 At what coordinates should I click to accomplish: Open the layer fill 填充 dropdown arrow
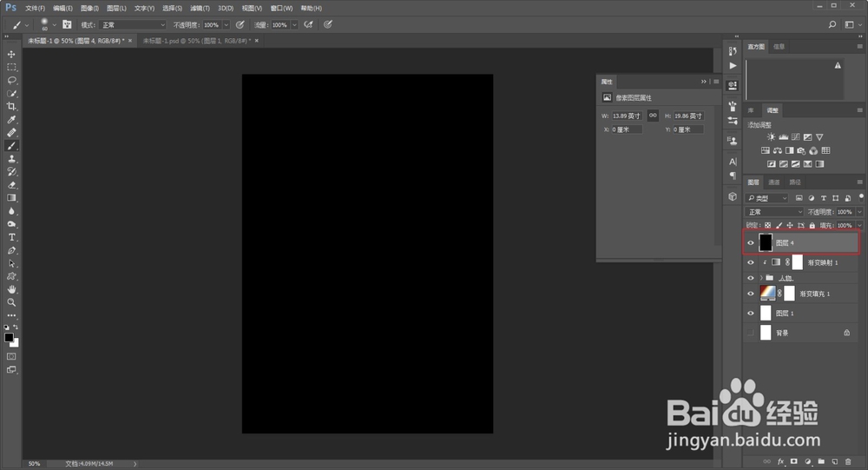859,226
